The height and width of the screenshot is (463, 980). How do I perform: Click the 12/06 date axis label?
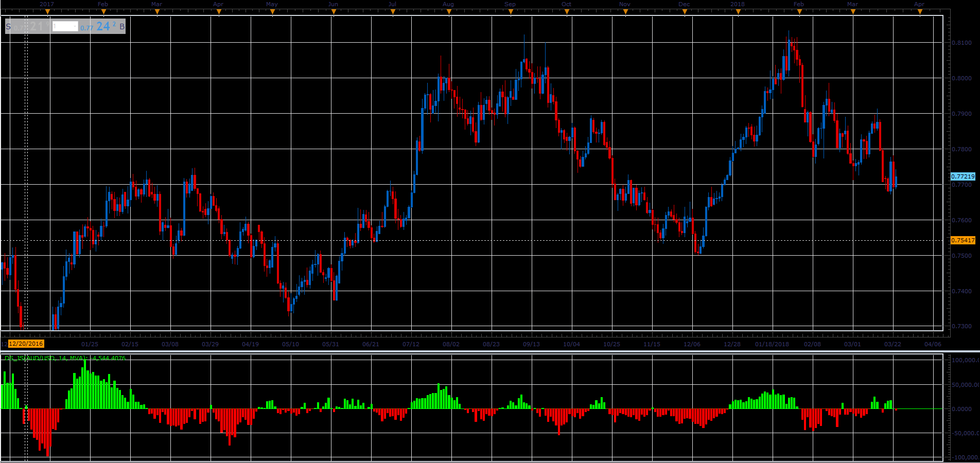[x=692, y=344]
